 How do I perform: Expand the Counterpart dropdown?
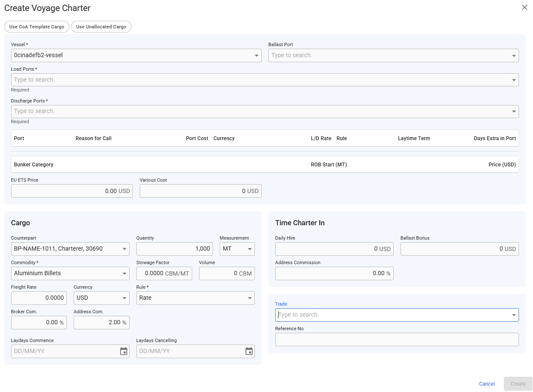[x=124, y=249]
